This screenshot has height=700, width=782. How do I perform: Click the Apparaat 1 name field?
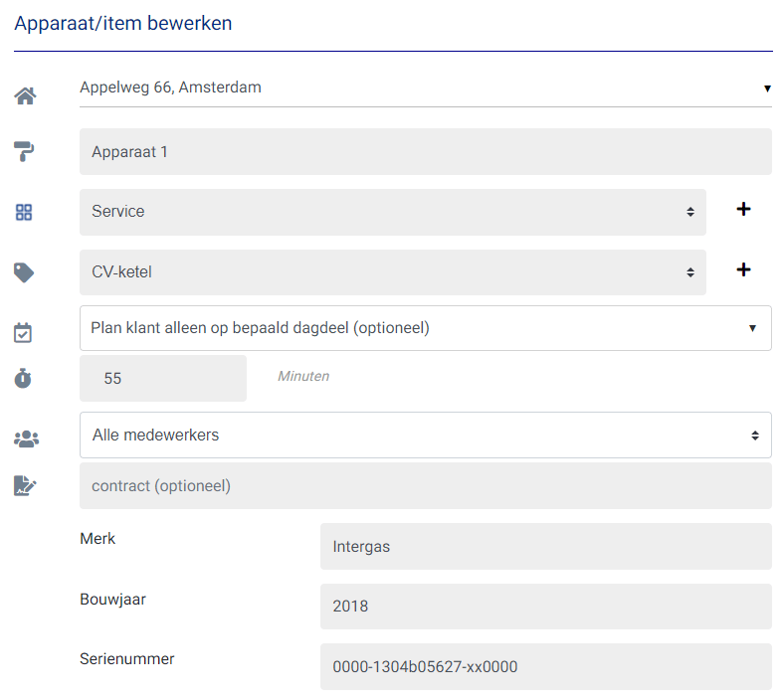pos(425,152)
